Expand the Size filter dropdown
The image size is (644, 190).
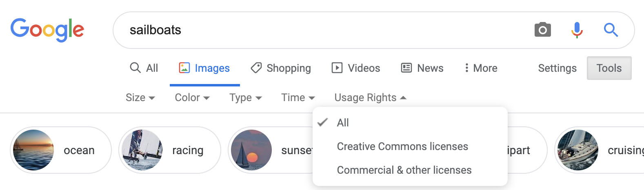click(x=140, y=97)
